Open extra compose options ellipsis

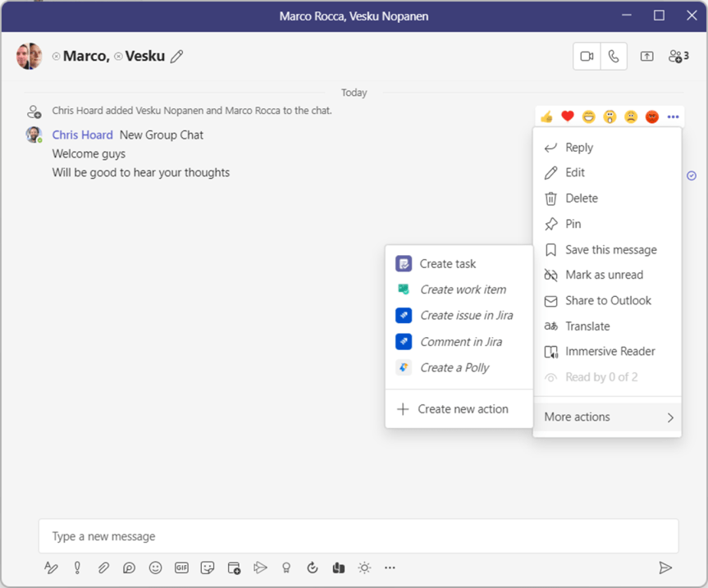(x=390, y=567)
